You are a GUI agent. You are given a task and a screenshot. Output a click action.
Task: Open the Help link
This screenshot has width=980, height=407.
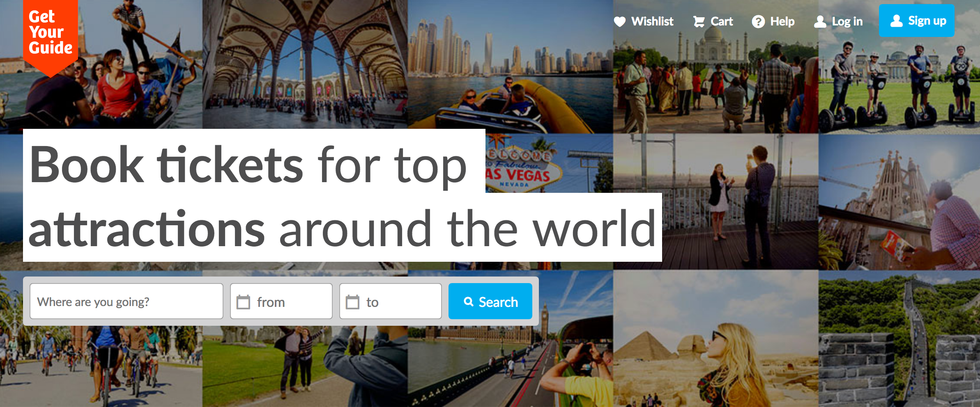(x=773, y=21)
